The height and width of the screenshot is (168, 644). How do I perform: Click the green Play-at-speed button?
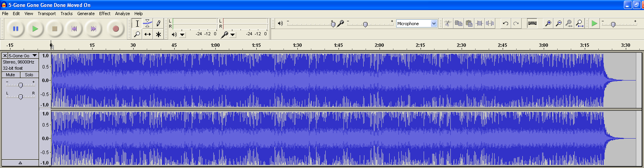594,24
